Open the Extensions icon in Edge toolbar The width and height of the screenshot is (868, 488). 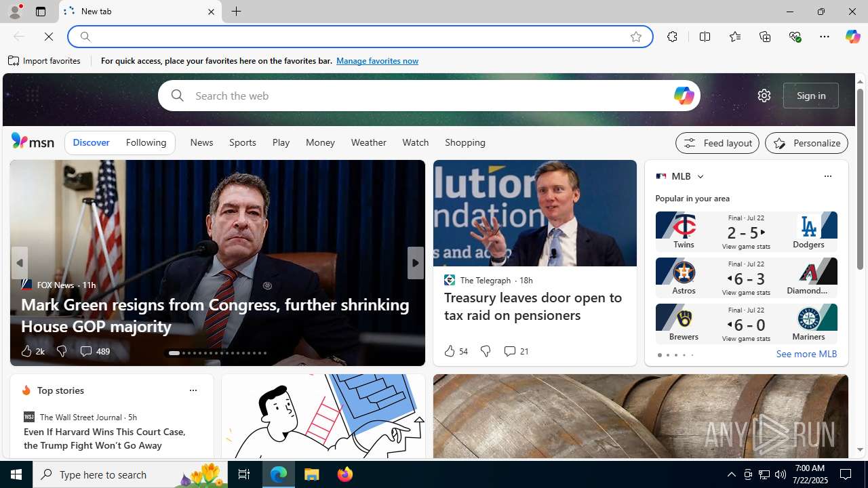(x=672, y=37)
